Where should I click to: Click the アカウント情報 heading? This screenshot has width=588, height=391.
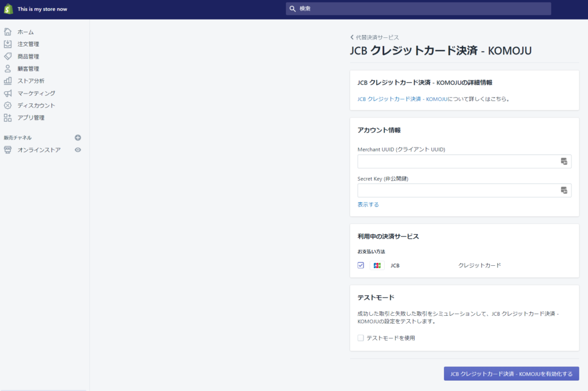379,130
